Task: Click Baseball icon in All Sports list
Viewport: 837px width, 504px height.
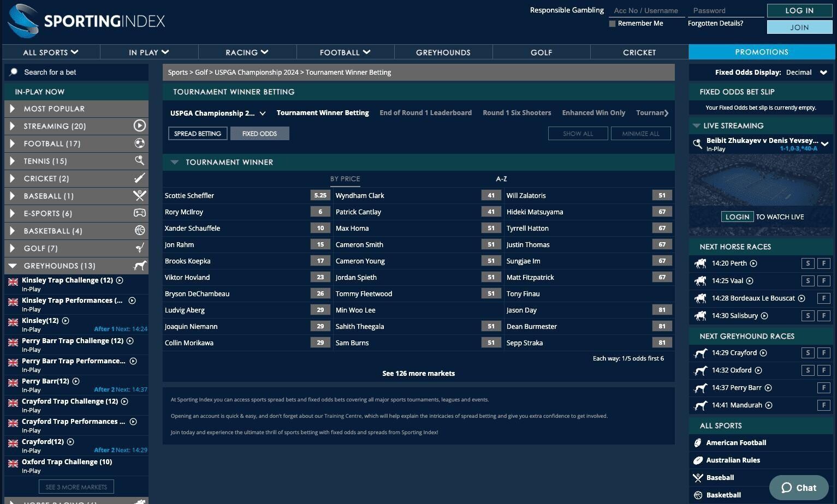Action: [x=698, y=478]
